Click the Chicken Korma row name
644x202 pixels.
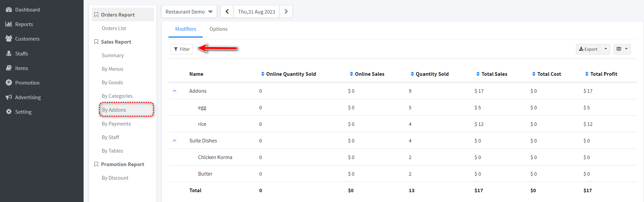tap(215, 157)
